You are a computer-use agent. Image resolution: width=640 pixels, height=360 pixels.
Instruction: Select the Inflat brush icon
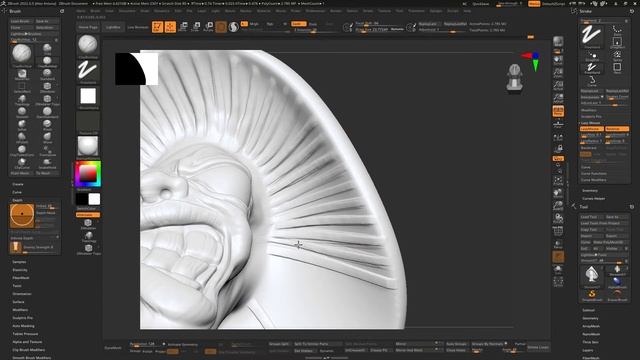(x=22, y=125)
